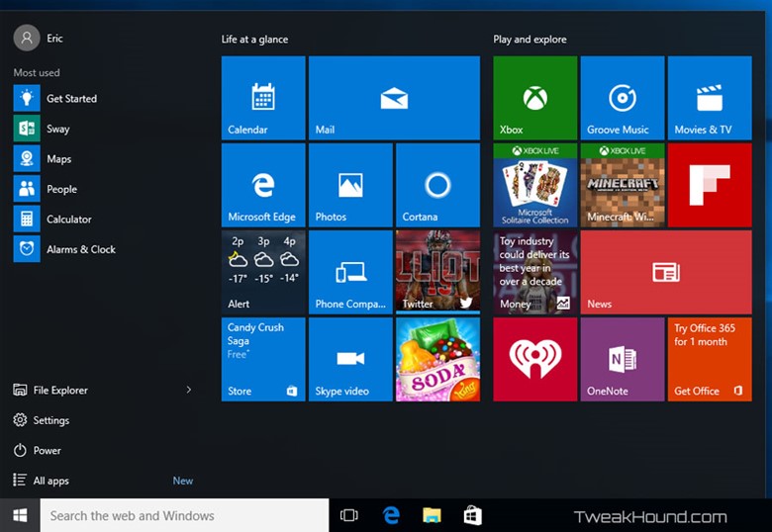Viewport: 772px width, 532px height.
Task: Open the Mail tile
Action: click(x=394, y=98)
